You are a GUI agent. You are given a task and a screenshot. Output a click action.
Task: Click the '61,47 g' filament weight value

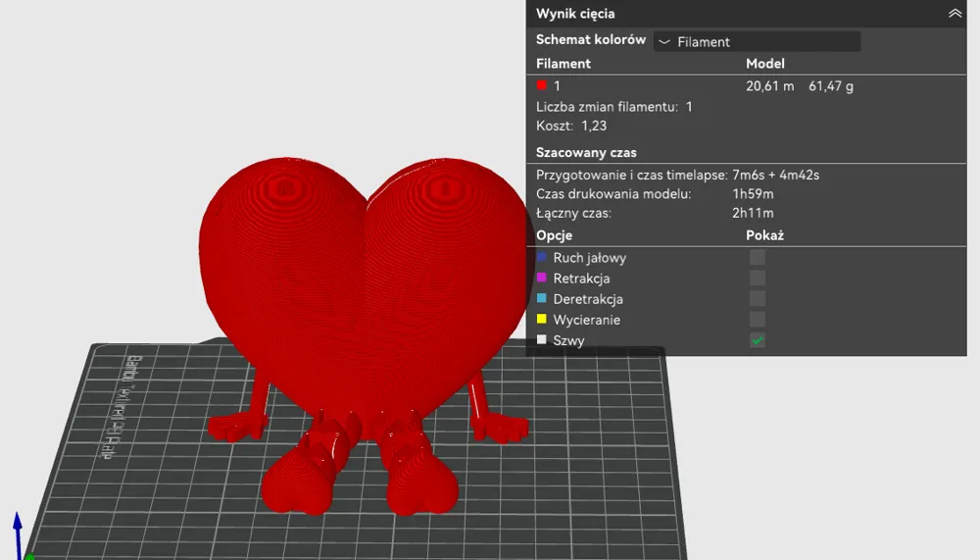(x=831, y=86)
